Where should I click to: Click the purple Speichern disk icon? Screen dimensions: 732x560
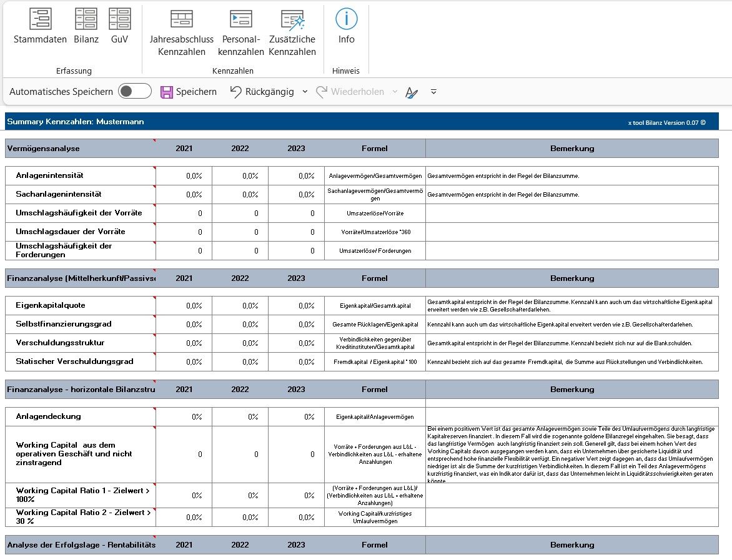(x=167, y=92)
